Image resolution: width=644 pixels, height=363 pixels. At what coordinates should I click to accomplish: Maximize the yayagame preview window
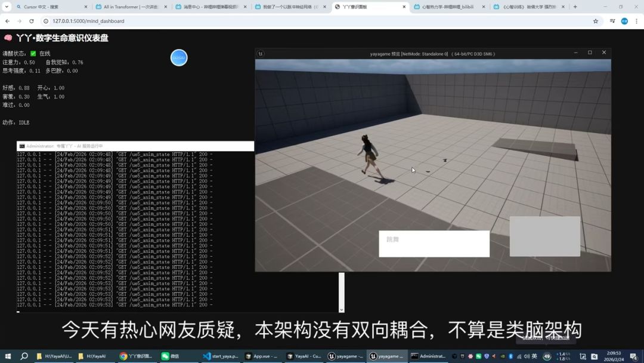pos(590,53)
